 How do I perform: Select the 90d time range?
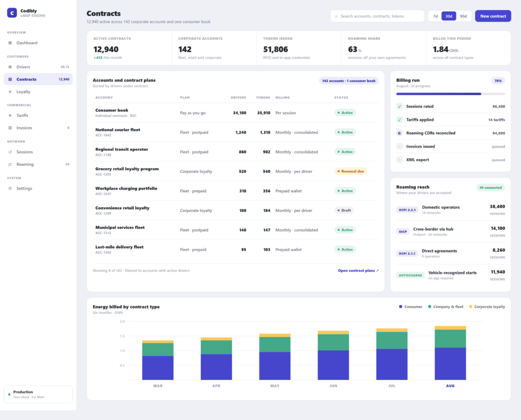[463, 16]
